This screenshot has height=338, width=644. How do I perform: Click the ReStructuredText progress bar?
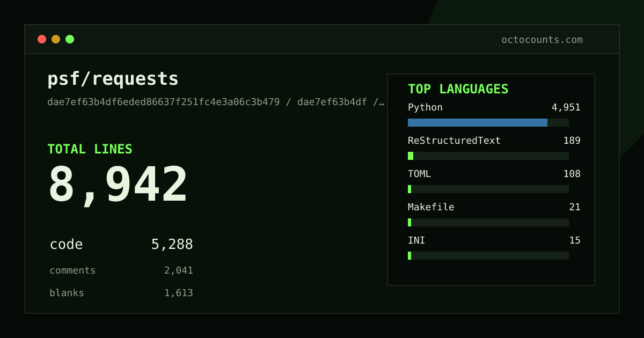point(488,156)
